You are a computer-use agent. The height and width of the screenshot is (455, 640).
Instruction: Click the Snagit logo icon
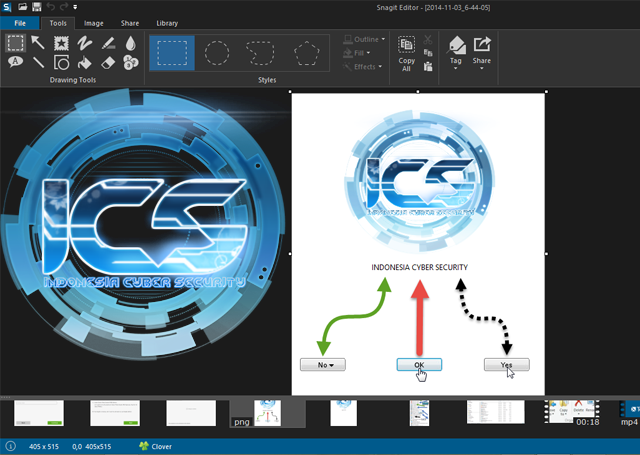7,7
